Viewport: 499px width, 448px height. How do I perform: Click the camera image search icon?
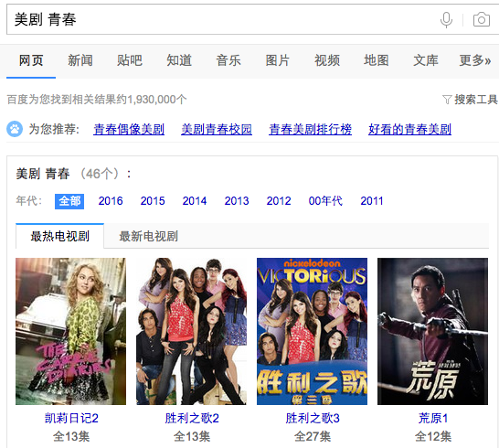click(x=481, y=20)
